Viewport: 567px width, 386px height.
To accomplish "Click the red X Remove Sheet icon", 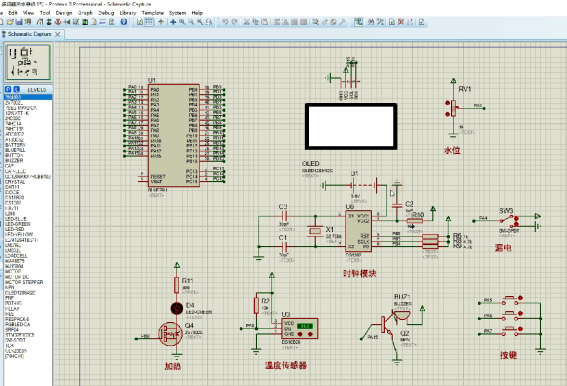I will pos(401,22).
